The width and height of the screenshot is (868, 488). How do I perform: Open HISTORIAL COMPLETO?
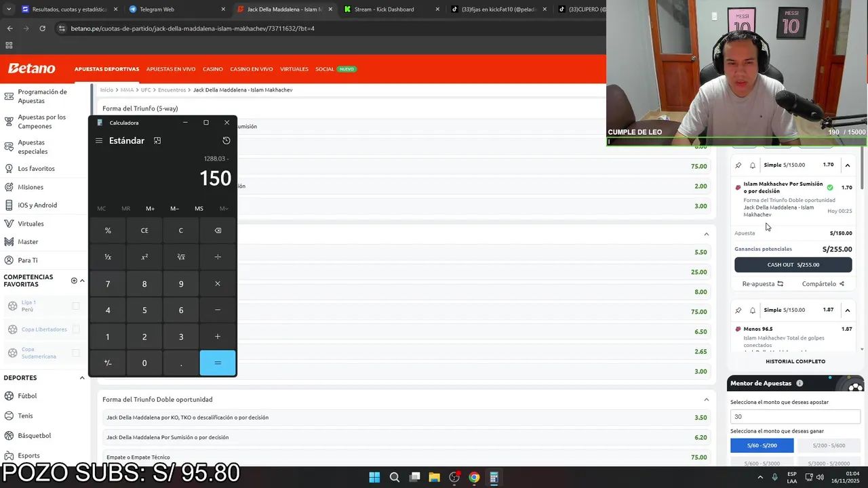[x=795, y=362]
